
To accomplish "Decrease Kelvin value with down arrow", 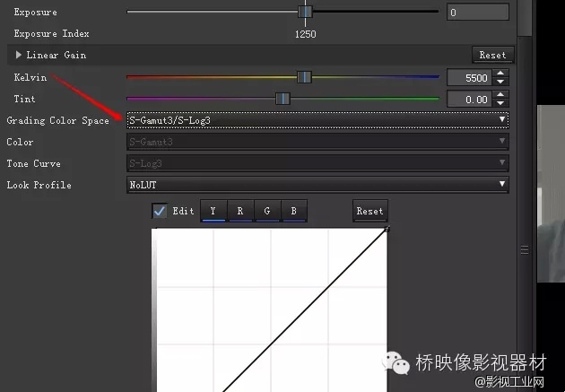I will (x=500, y=83).
